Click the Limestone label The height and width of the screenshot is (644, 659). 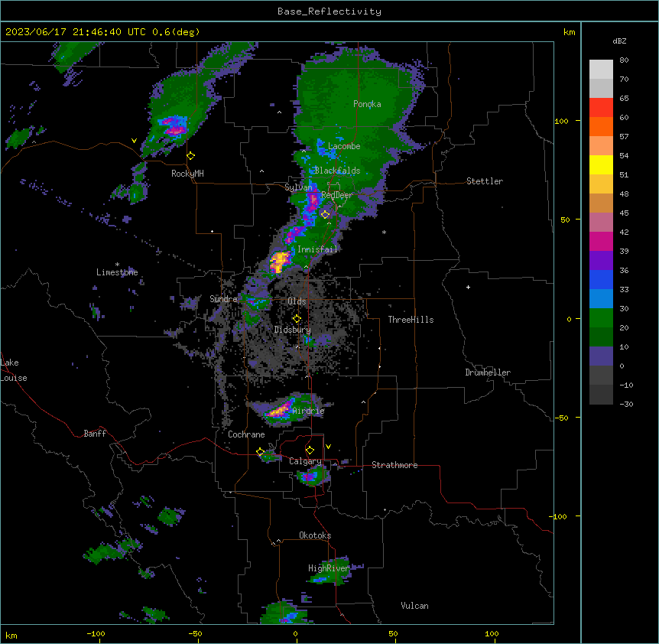pyautogui.click(x=117, y=272)
